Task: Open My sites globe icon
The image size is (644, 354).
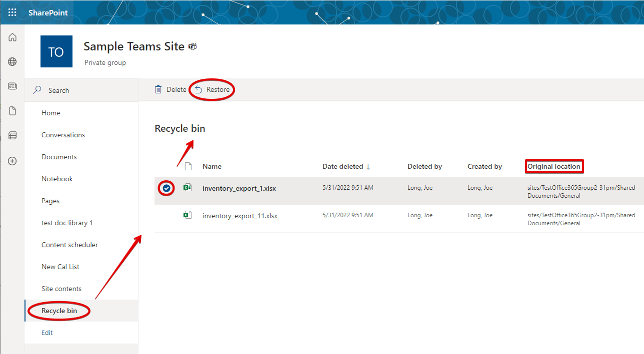Action: (12, 62)
